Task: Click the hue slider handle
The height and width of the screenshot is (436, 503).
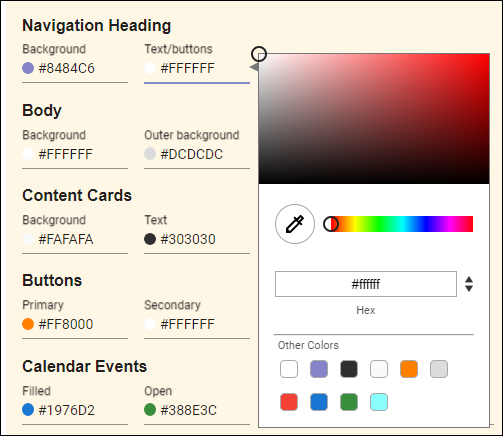Action: pyautogui.click(x=331, y=224)
